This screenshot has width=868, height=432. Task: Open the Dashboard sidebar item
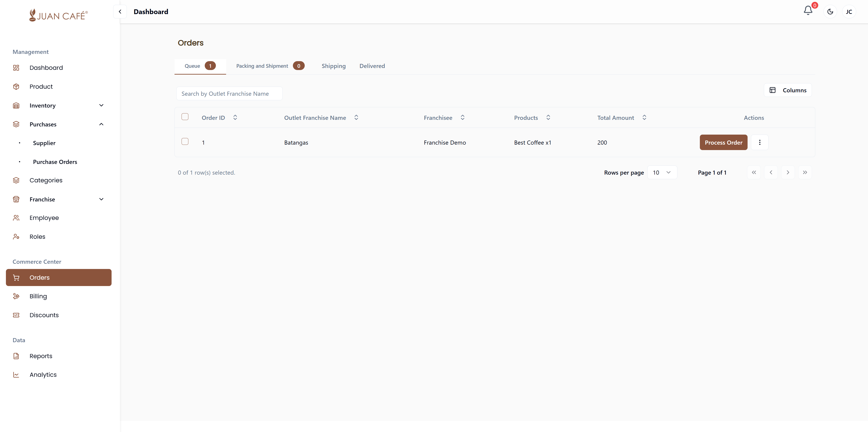coord(46,68)
